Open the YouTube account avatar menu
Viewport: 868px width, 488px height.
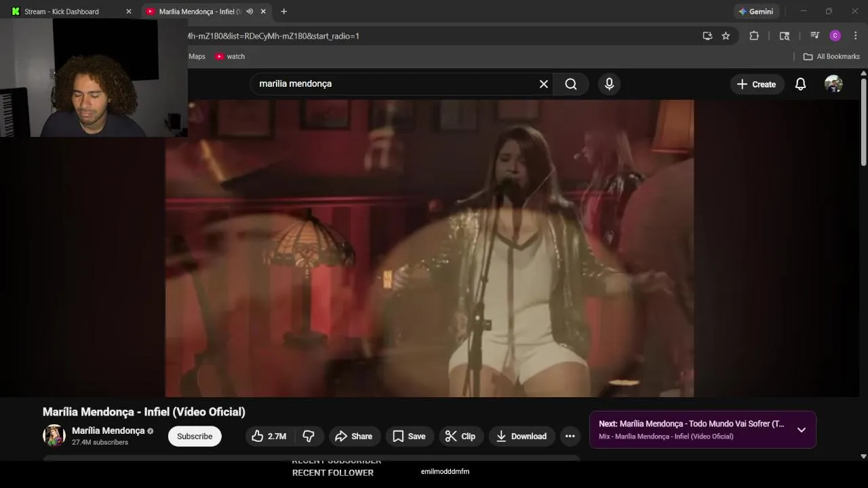point(833,84)
